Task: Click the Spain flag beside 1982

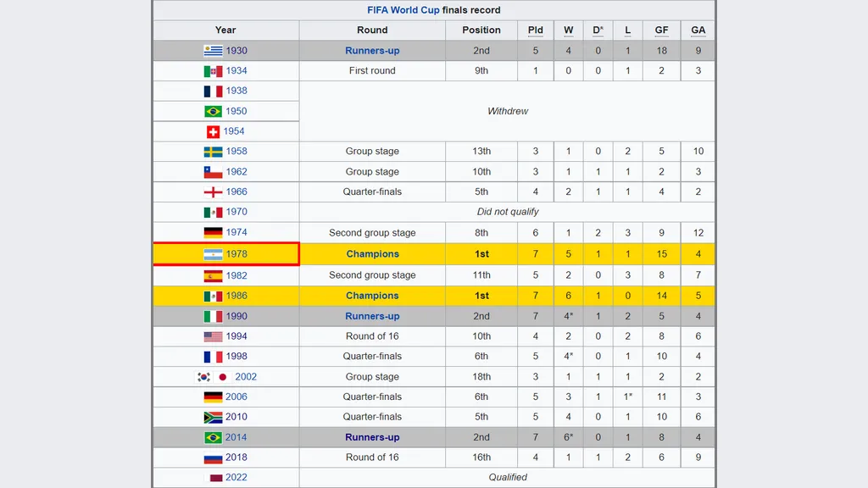Action: tap(213, 275)
